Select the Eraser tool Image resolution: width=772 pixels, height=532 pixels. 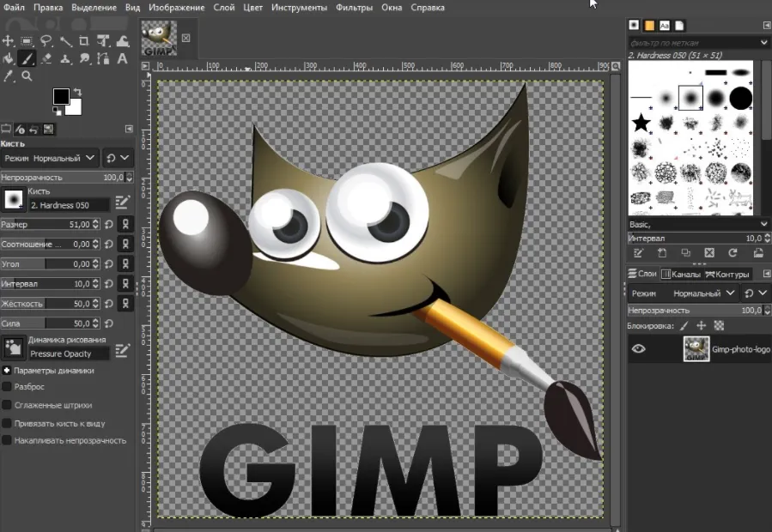pyautogui.click(x=46, y=58)
